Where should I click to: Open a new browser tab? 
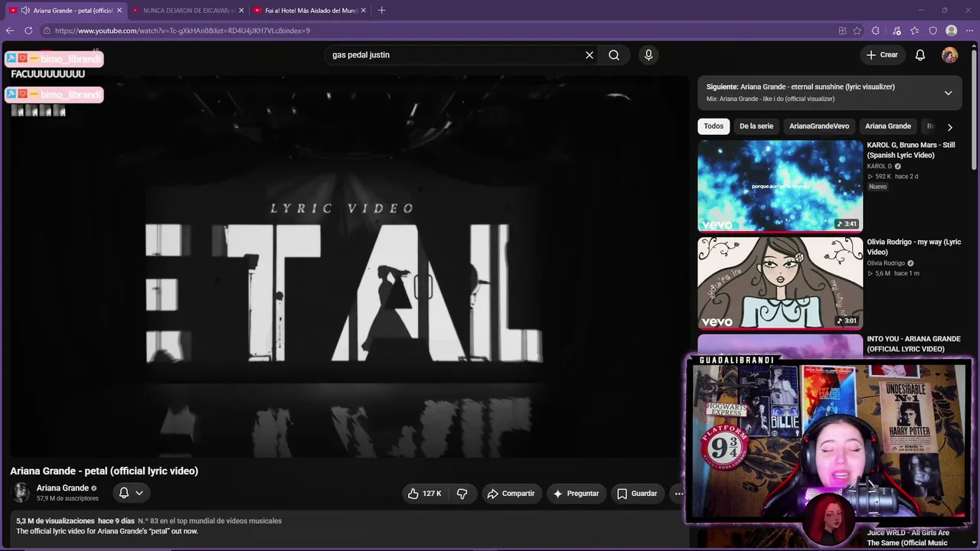tap(382, 10)
